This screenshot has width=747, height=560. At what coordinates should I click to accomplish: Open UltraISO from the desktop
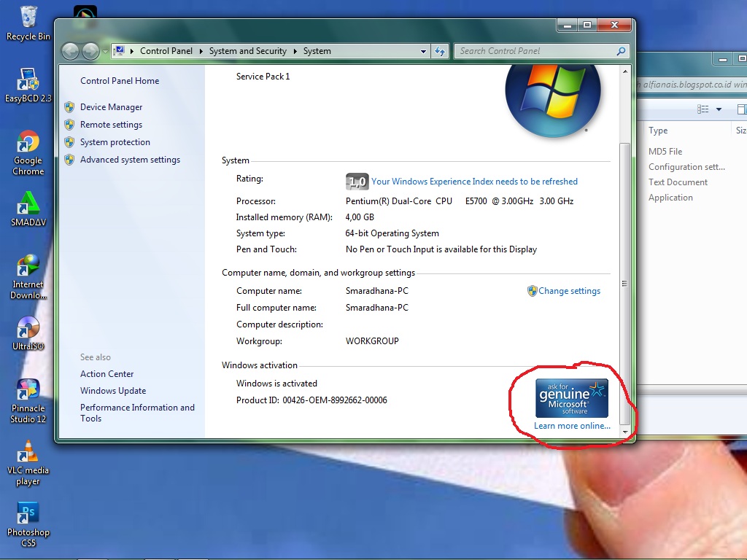28,328
